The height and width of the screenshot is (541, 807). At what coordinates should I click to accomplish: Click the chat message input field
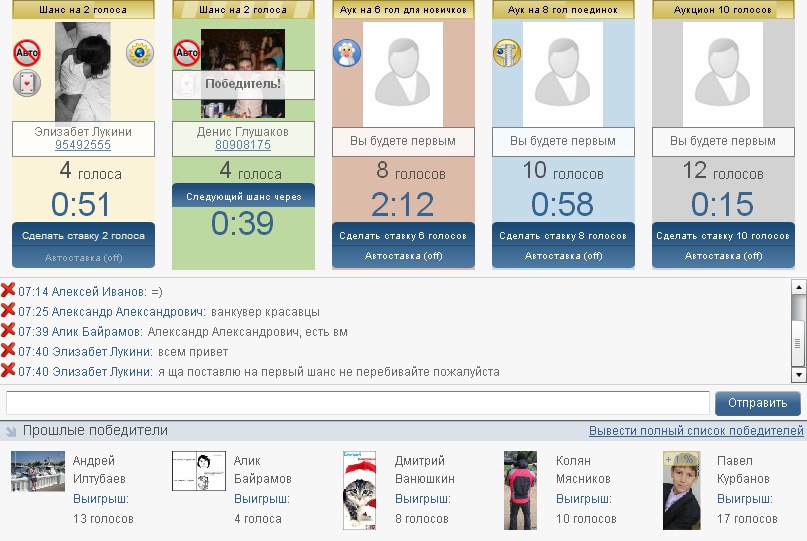358,403
